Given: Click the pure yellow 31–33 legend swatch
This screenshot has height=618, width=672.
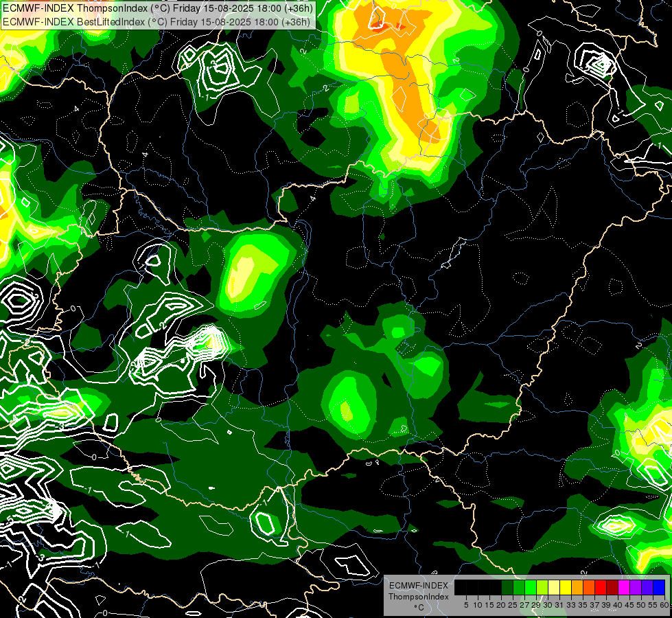Looking at the screenshot, I should click(566, 588).
